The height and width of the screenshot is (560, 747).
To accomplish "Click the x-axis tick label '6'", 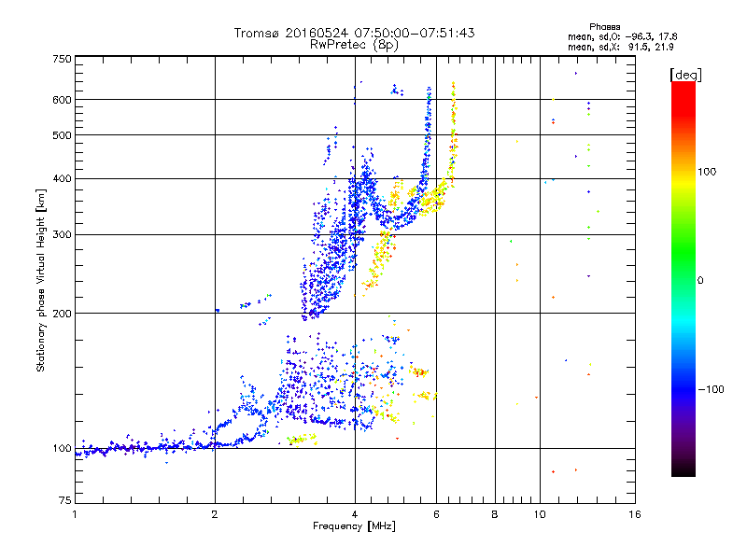I will 436,514.
